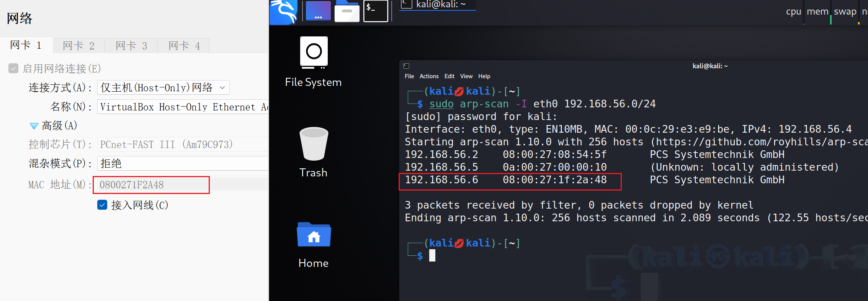Open the file manager icon in Kali panel

(347, 11)
